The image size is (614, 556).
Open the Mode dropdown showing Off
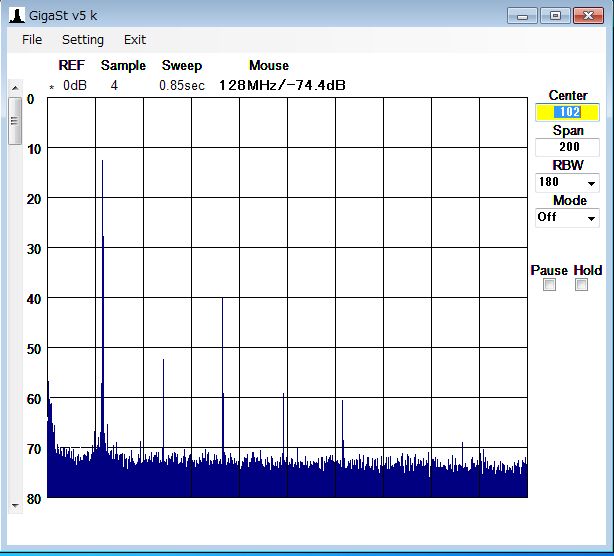click(567, 217)
